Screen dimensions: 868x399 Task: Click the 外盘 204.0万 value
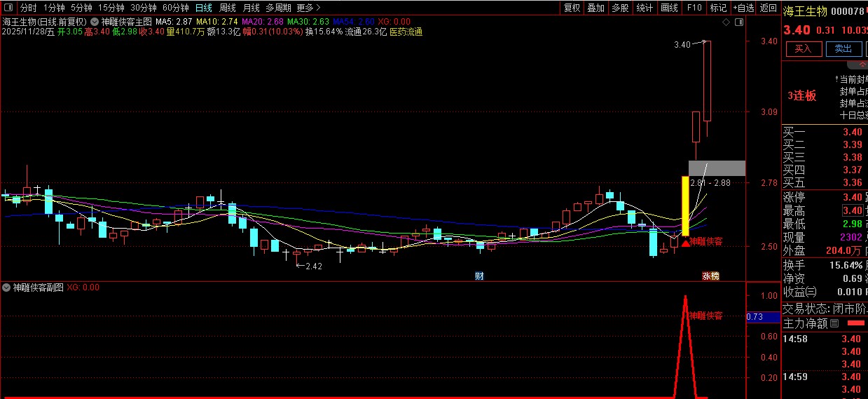(844, 250)
